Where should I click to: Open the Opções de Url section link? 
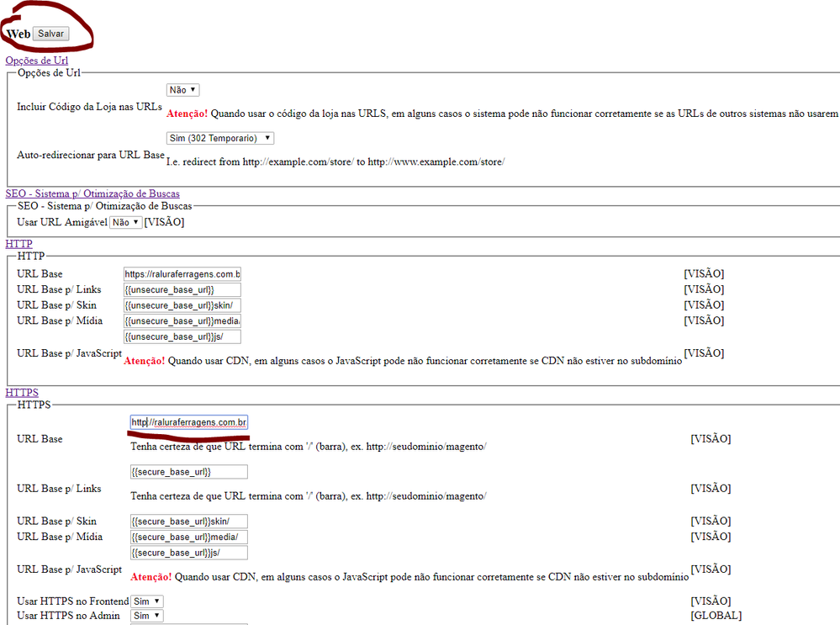click(x=37, y=61)
